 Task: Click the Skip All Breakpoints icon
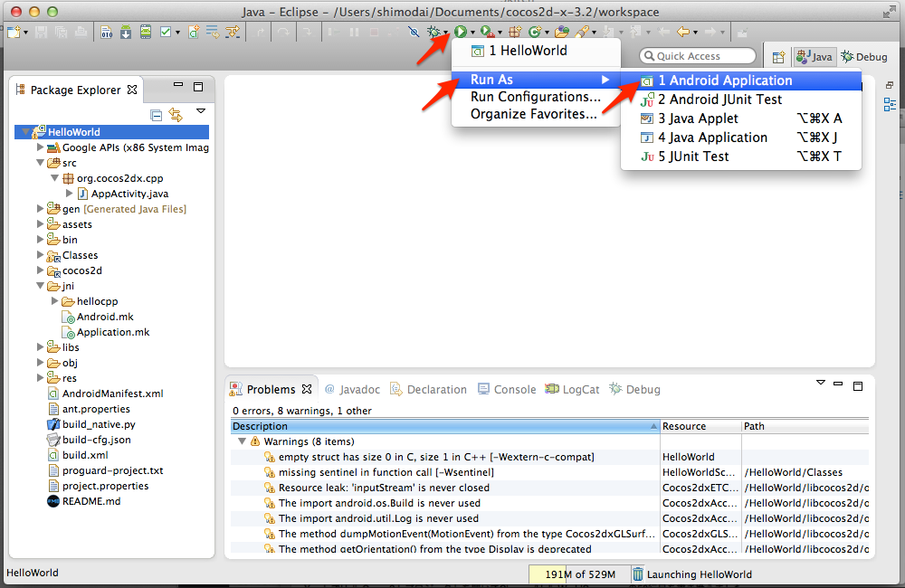coord(414,32)
